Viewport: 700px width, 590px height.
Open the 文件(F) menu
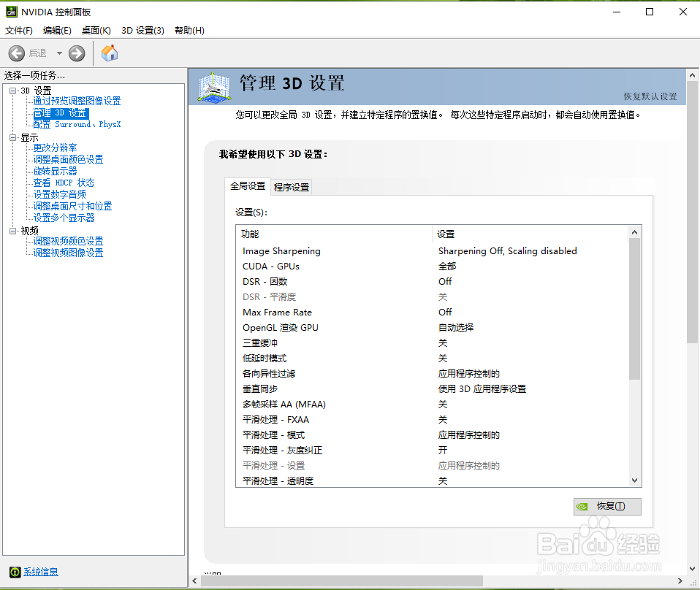[x=19, y=31]
